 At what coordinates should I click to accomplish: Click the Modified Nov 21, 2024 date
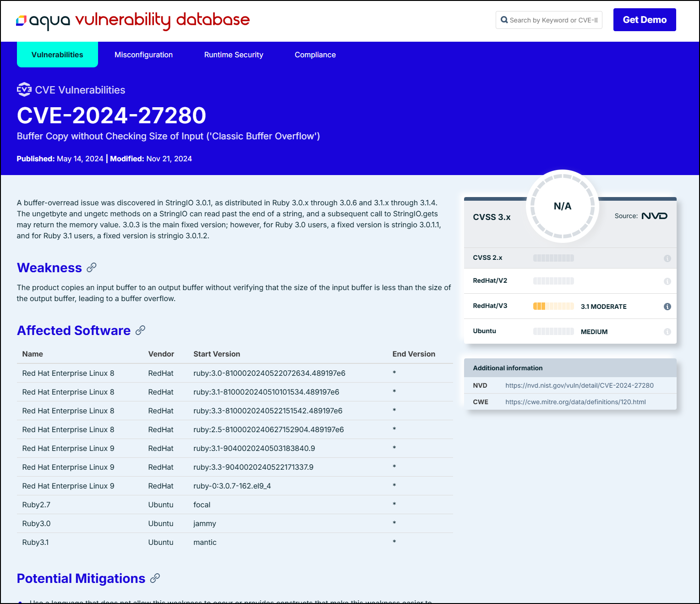[x=151, y=159]
